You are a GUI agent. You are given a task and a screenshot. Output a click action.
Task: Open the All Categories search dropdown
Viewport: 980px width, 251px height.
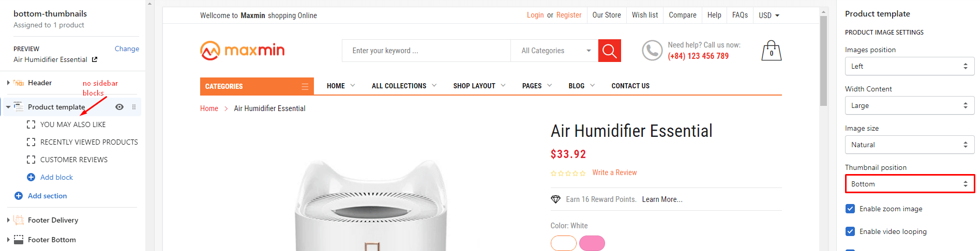pos(554,51)
